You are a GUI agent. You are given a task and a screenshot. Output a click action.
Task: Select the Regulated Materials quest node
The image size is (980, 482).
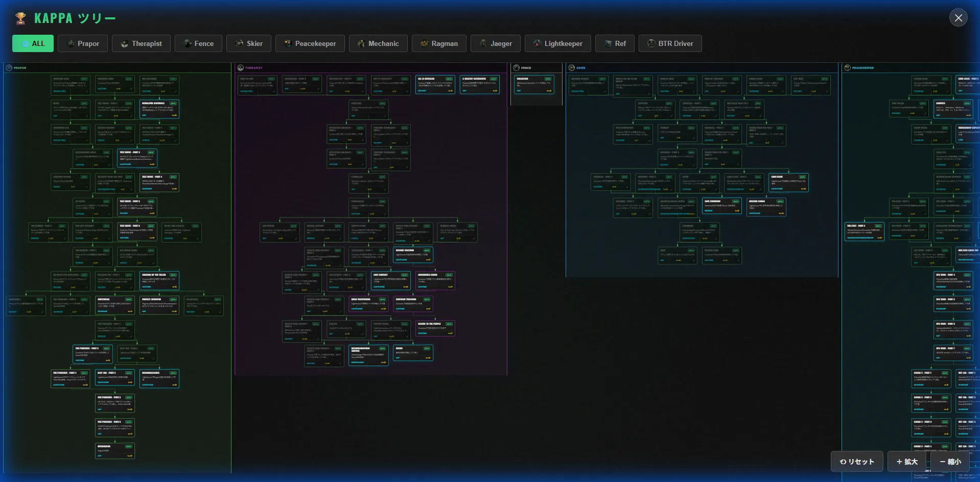[159, 109]
